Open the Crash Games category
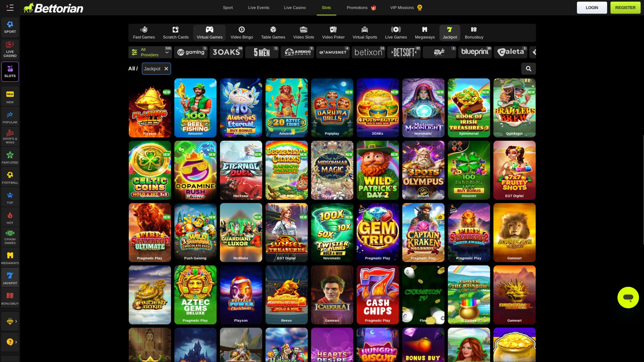The width and height of the screenshot is (644, 362). 10,237
